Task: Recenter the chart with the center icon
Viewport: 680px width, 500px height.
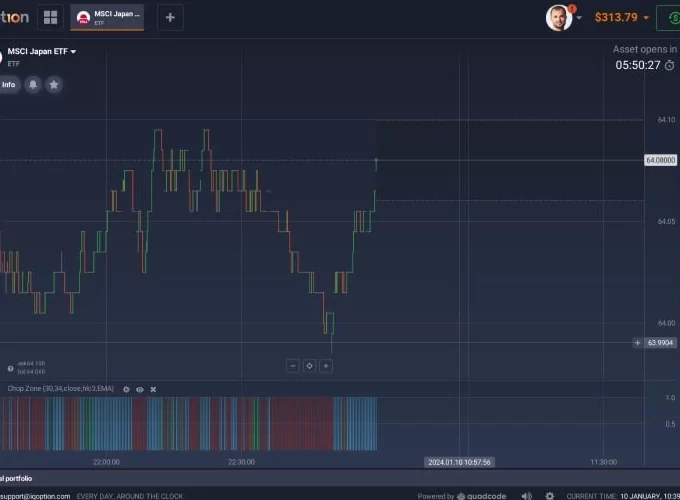Action: [x=309, y=366]
